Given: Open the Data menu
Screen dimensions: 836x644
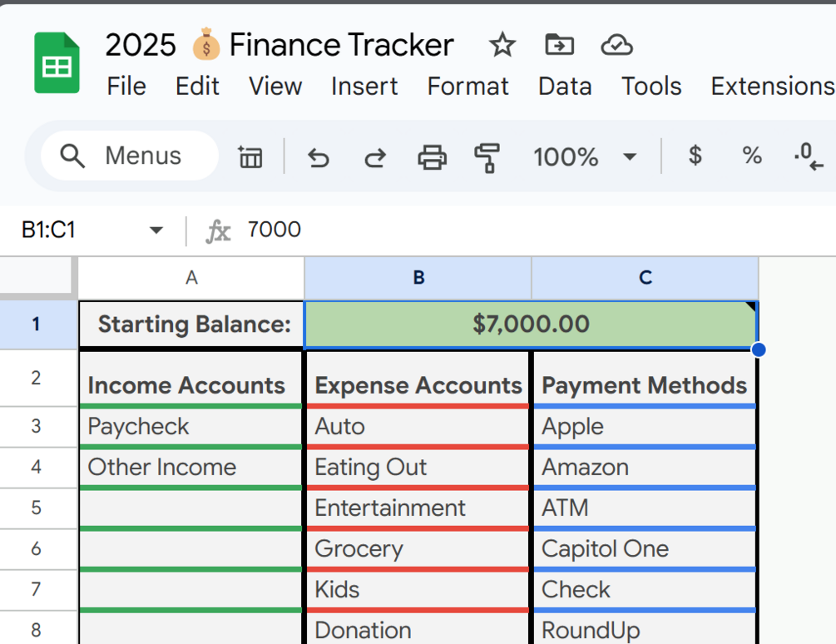Looking at the screenshot, I should [565, 87].
